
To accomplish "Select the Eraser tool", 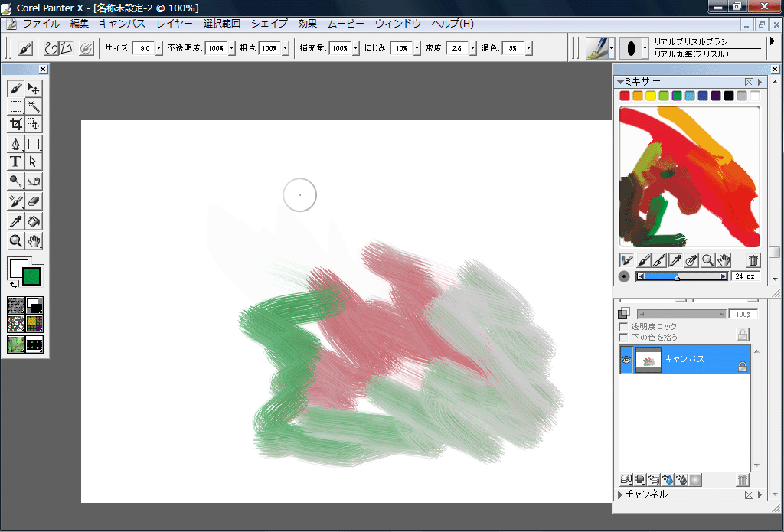I will 34,201.
